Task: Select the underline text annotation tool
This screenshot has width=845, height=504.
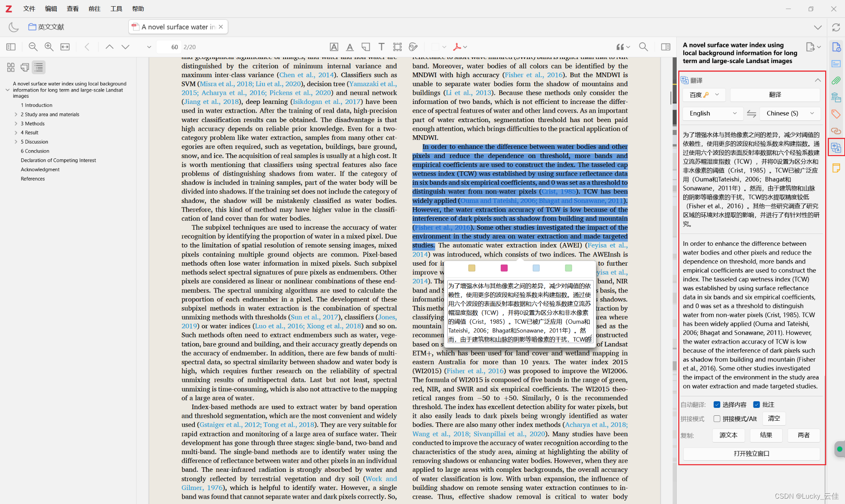Action: click(x=349, y=47)
